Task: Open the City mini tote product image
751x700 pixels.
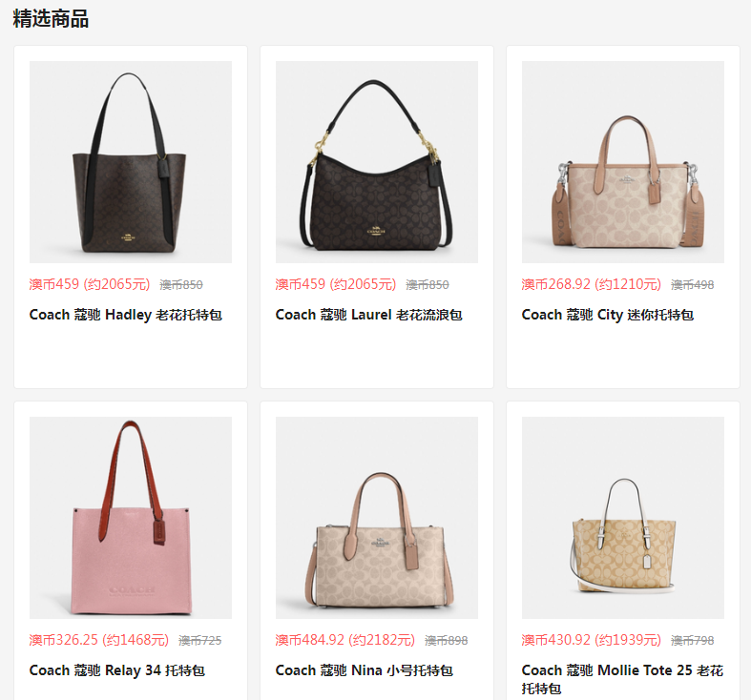Action: 622,162
